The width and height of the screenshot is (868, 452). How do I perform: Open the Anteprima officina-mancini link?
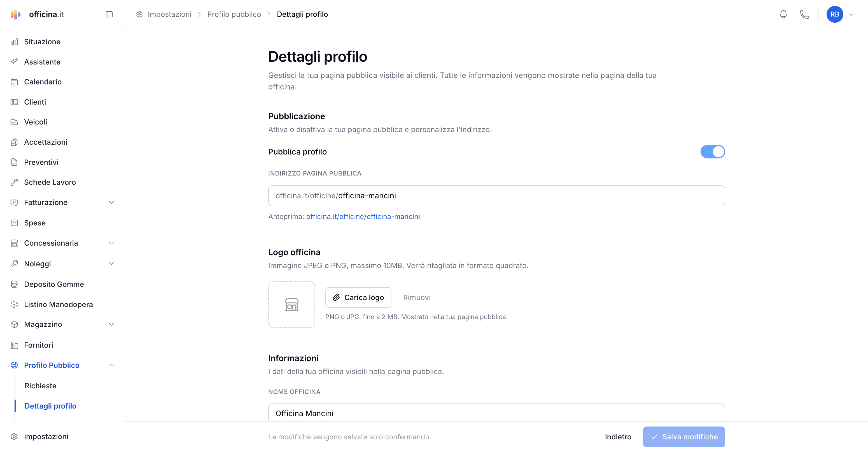tap(363, 216)
